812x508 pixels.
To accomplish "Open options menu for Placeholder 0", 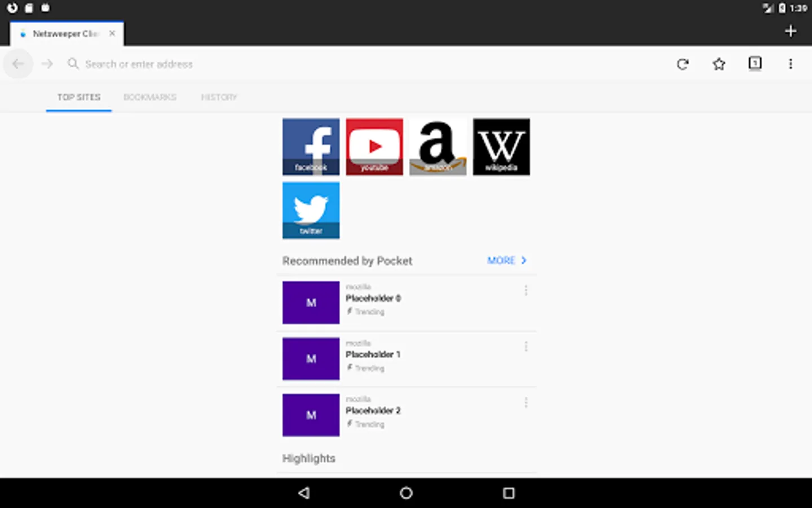I will pos(526,290).
